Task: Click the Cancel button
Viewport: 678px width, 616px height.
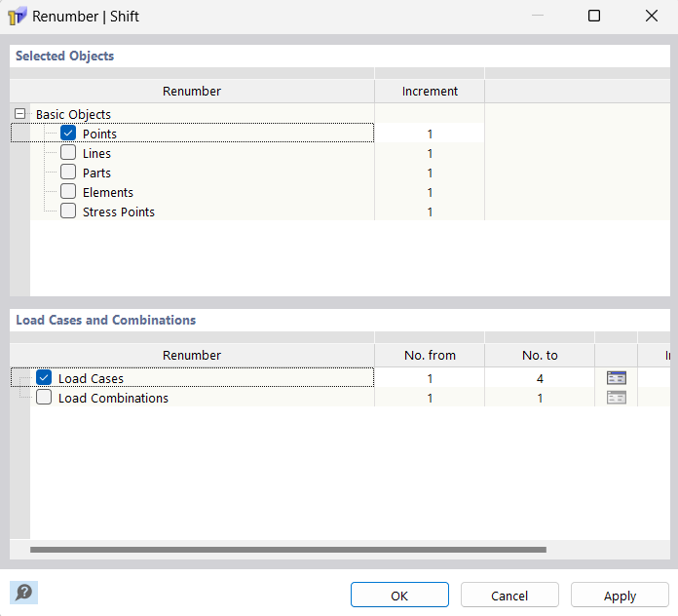Action: pyautogui.click(x=509, y=596)
